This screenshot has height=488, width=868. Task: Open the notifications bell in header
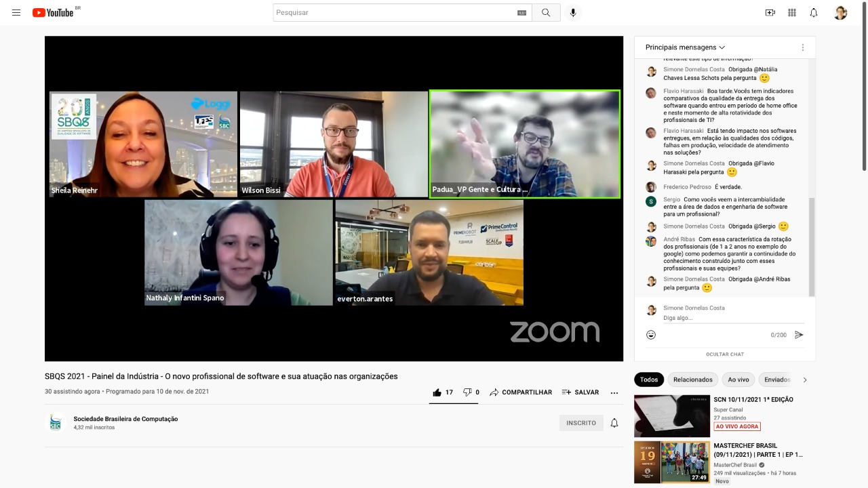tap(814, 13)
